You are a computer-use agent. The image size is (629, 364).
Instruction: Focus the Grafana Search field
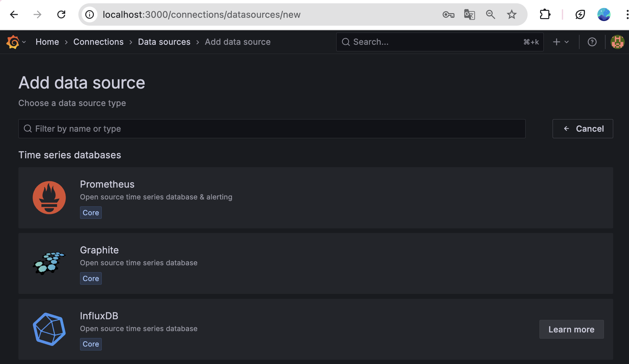click(x=440, y=42)
